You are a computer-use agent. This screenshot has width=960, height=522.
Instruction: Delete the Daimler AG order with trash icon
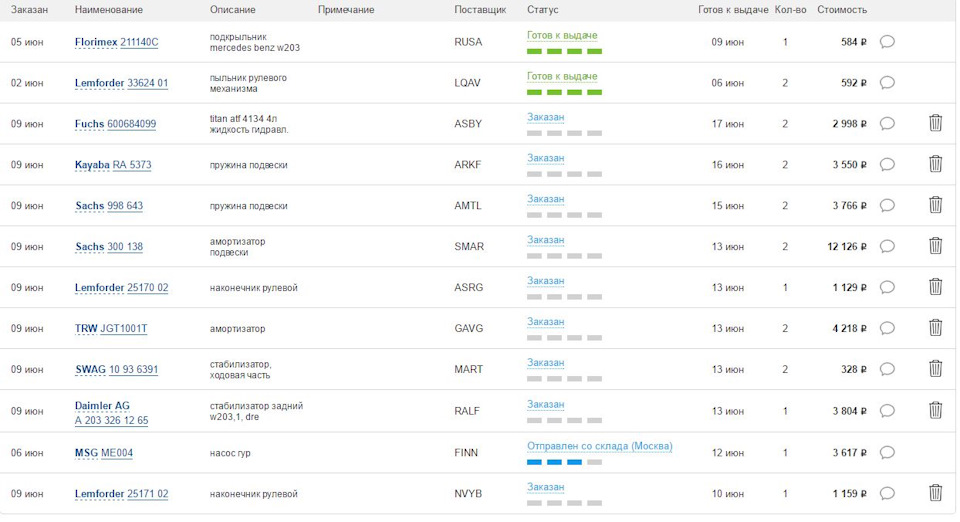point(936,411)
